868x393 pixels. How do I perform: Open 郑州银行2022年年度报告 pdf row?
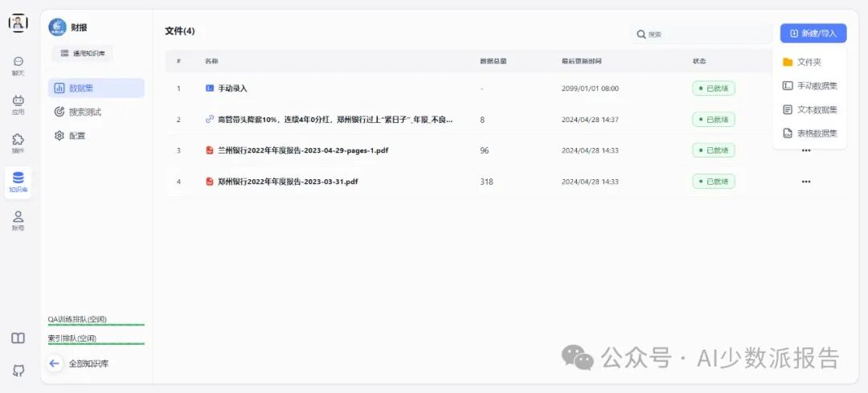505,181
